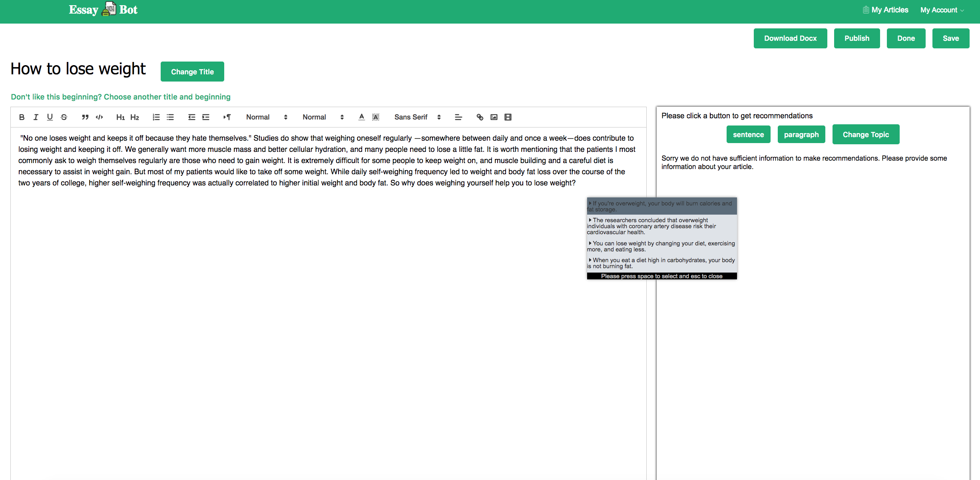Click the Change Title button

(192, 72)
